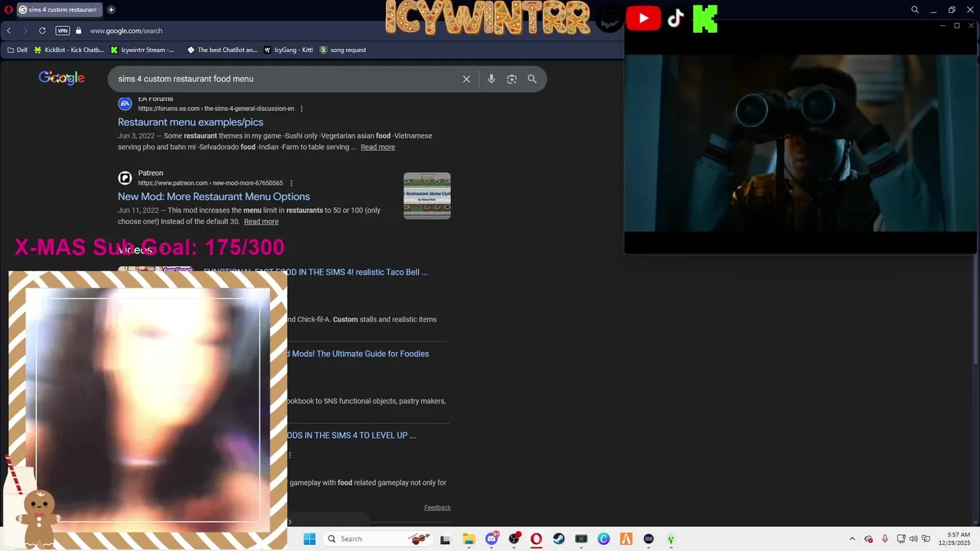Read more of Patreon snippet
Image resolution: width=980 pixels, height=551 pixels.
click(261, 221)
